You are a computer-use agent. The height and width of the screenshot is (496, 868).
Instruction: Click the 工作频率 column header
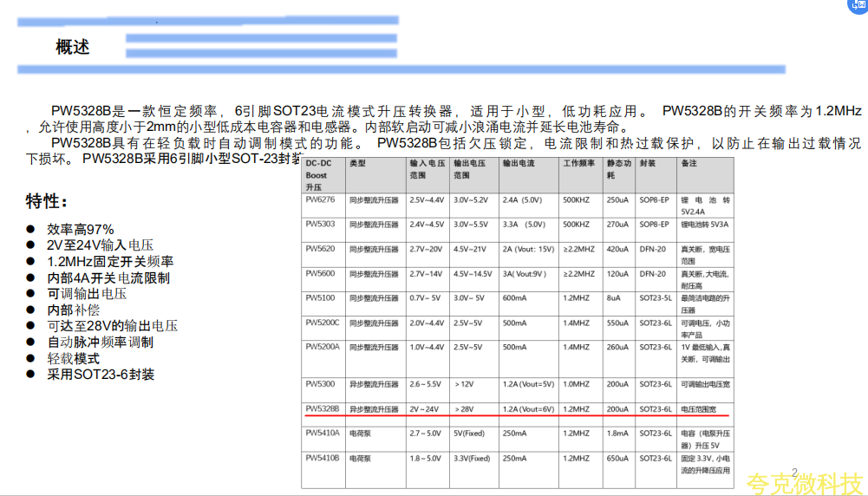pyautogui.click(x=578, y=163)
